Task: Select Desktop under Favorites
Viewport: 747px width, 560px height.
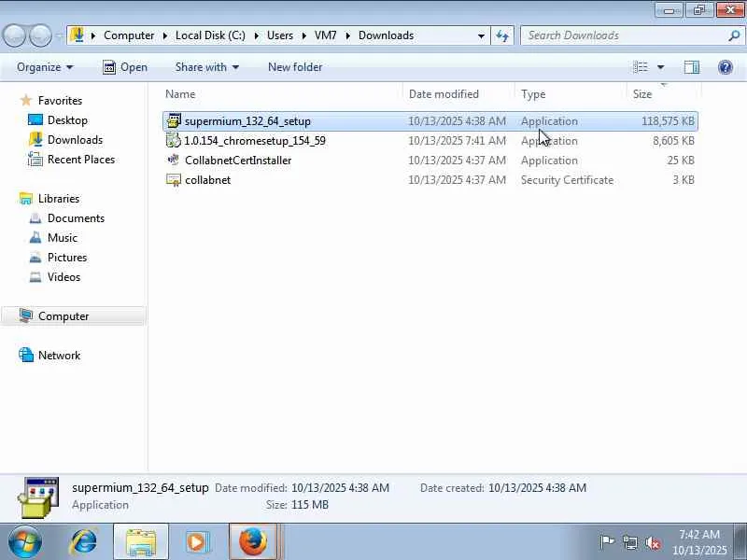Action: click(67, 120)
